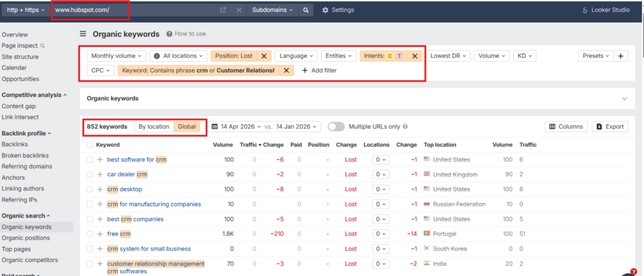This screenshot has height=276, width=644.
Task: Click the search magnifier button in top bar
Action: pyautogui.click(x=305, y=10)
